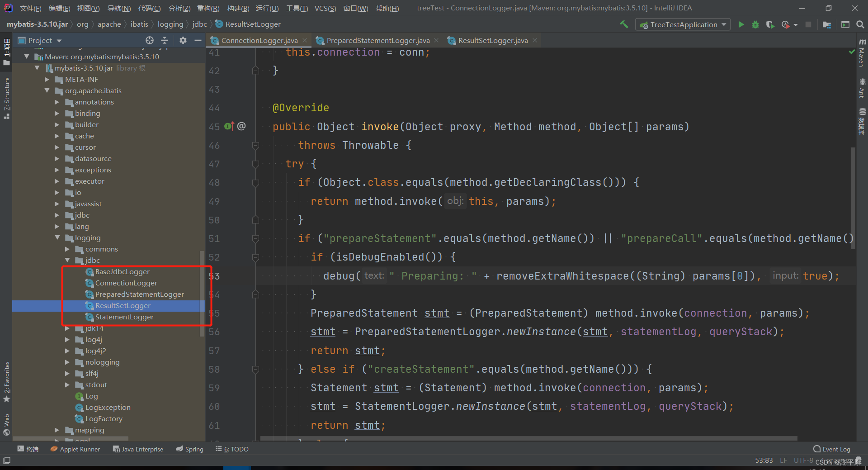The image size is (868, 470).
Task: Select StatementLogger in the project tree
Action: pos(124,317)
